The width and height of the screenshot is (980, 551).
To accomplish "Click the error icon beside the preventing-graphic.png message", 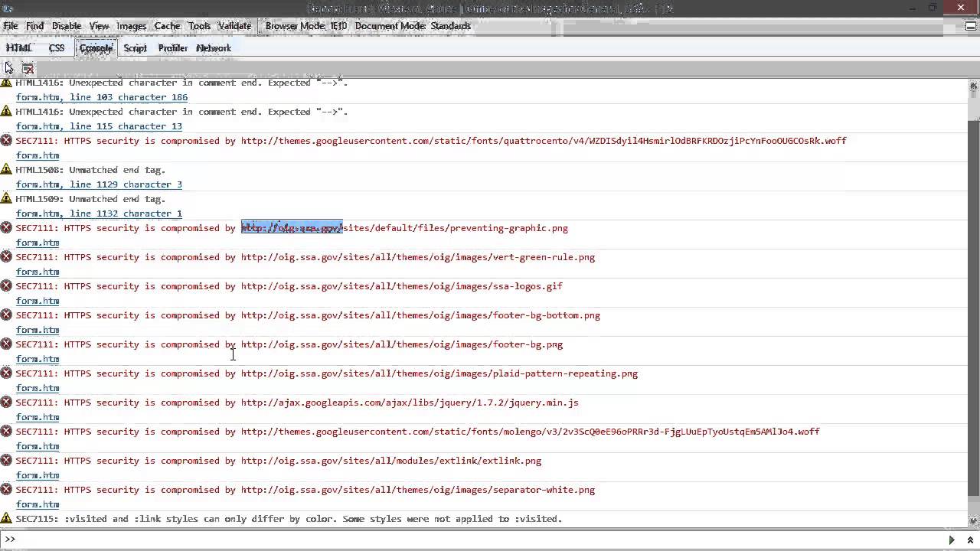I will click(6, 228).
